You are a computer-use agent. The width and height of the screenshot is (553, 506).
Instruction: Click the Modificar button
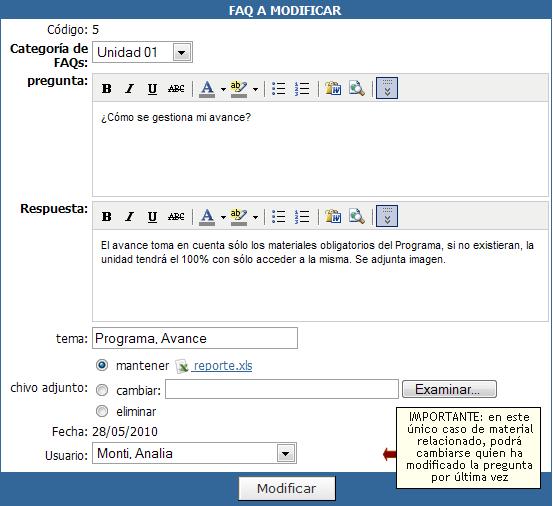(x=287, y=488)
